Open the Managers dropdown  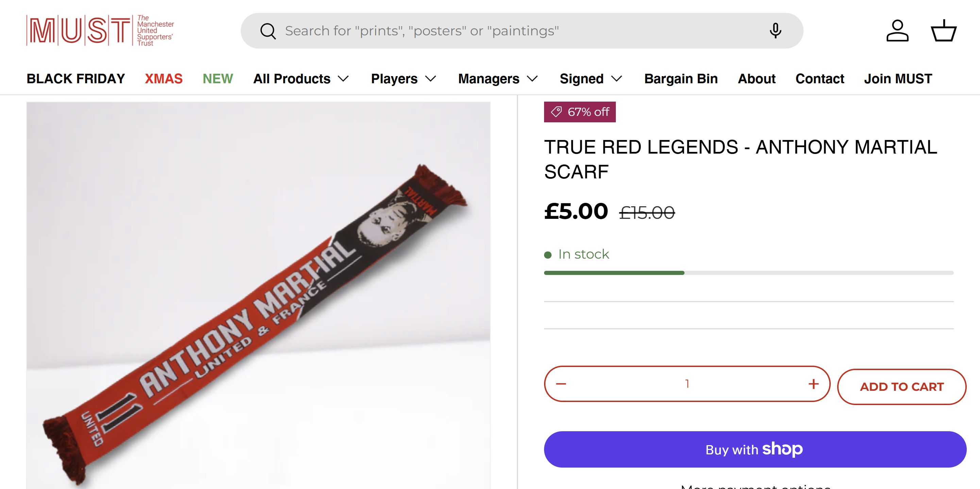tap(497, 79)
